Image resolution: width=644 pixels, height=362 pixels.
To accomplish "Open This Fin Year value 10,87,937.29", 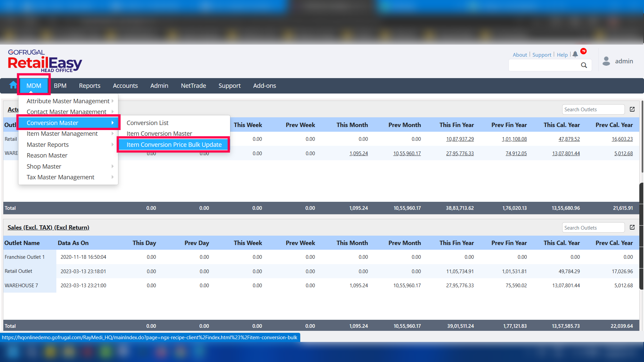I will pyautogui.click(x=460, y=139).
